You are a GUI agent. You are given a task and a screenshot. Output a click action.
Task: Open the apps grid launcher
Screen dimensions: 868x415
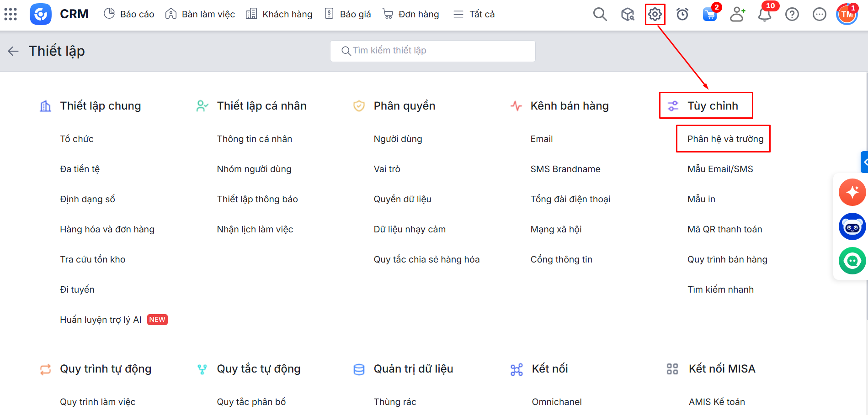(x=11, y=14)
